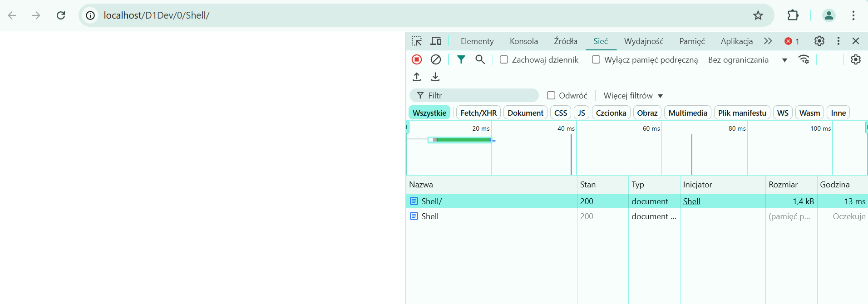Screen dimensions: 868x304
Task: Click the red error count badge
Action: 792,41
